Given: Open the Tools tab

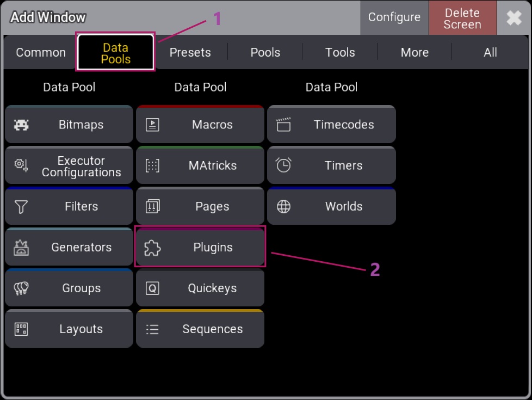Looking at the screenshot, I should click(x=340, y=52).
